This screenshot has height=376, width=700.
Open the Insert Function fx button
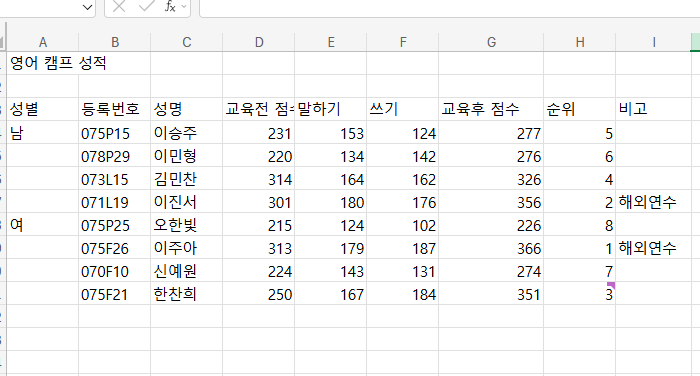[170, 6]
